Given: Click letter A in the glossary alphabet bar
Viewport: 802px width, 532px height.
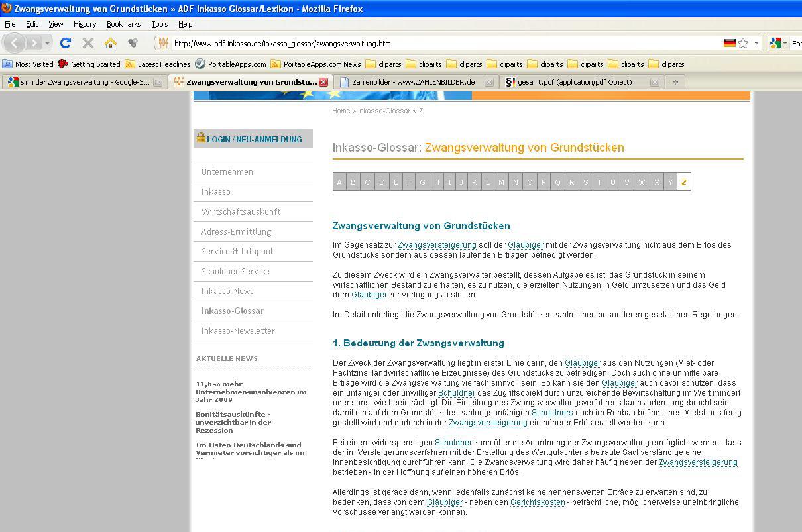Looking at the screenshot, I should click(339, 182).
